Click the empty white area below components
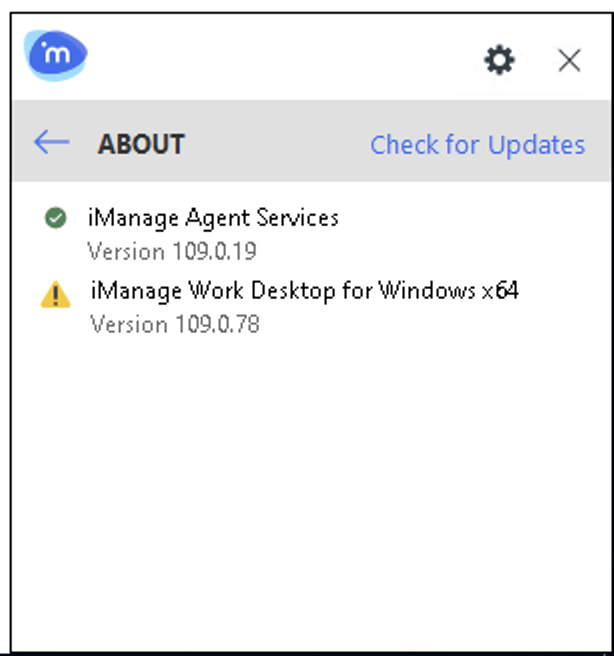Image resolution: width=614 pixels, height=656 pixels. pyautogui.click(x=310, y=480)
